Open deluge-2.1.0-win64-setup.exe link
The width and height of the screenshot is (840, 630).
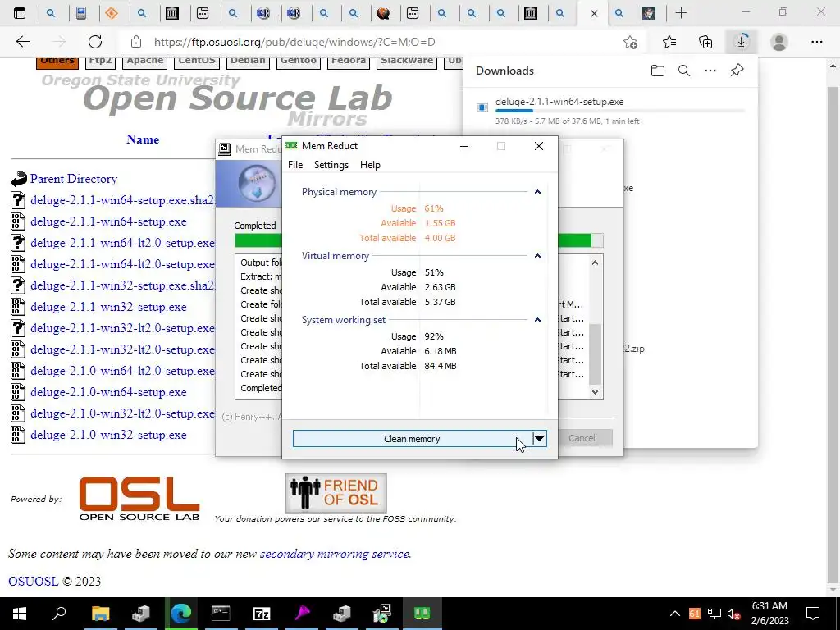(x=108, y=392)
